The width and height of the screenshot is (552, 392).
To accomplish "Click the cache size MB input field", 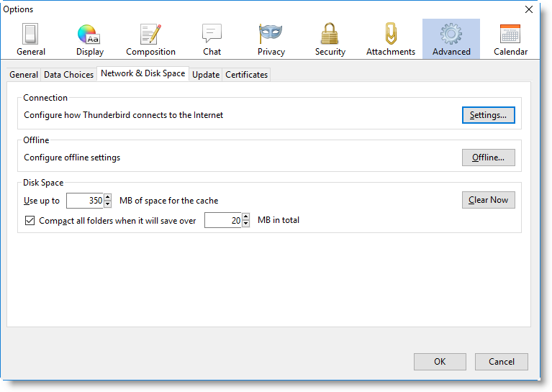I will tap(84, 201).
